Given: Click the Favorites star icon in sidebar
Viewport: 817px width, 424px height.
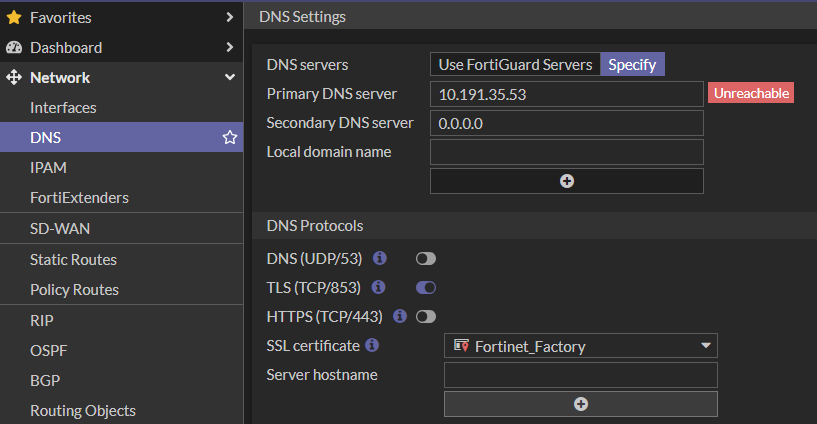Looking at the screenshot, I should 14,17.
